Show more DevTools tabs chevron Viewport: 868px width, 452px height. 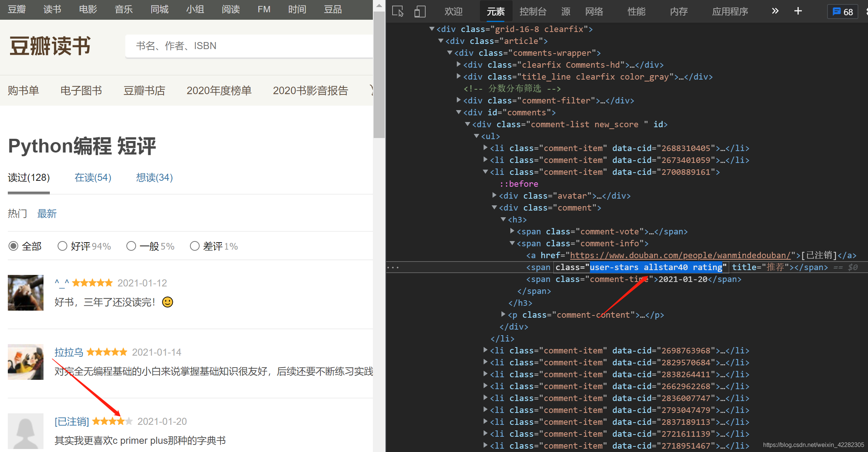(775, 11)
